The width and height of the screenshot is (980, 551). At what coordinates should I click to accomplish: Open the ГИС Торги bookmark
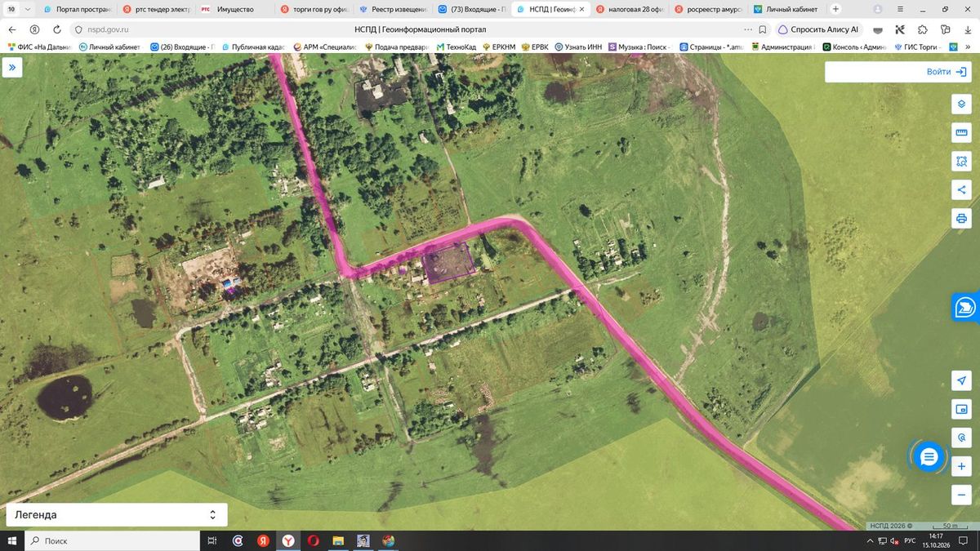[x=918, y=47]
